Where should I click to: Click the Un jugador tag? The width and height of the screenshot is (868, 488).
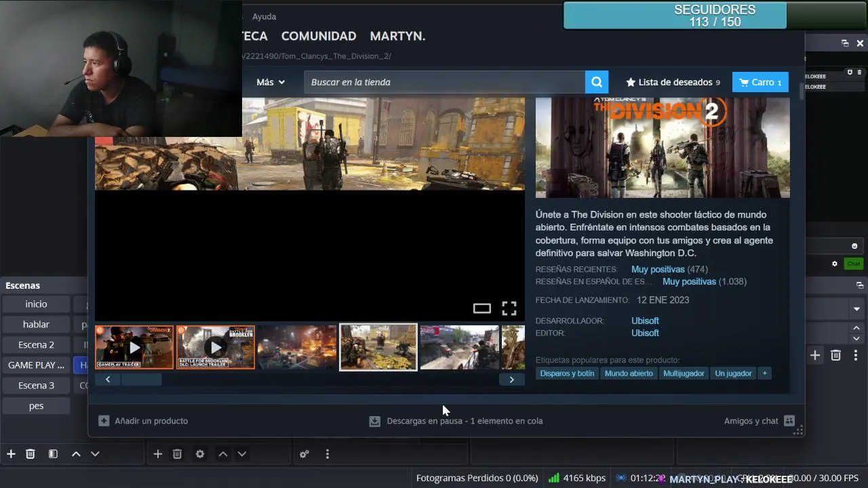click(733, 373)
